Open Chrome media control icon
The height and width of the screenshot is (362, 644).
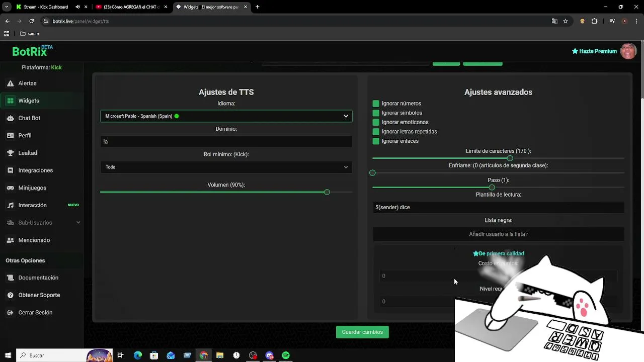coord(612,21)
